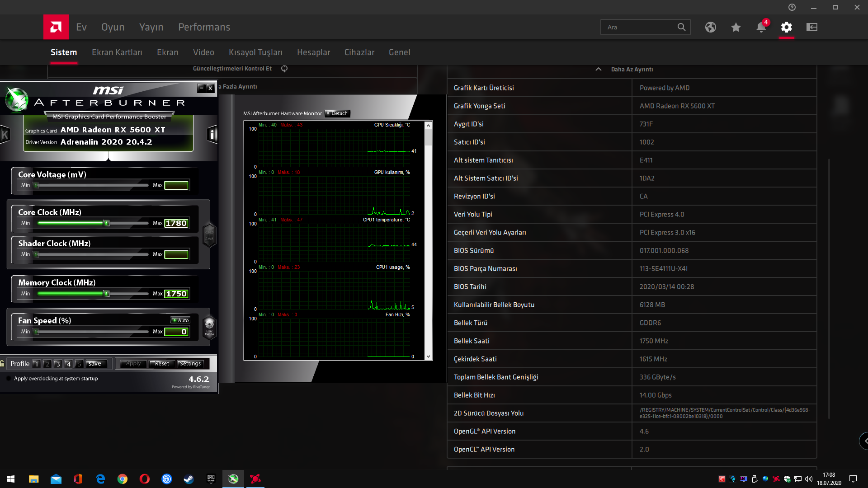Open the Yayın tab
This screenshot has width=868, height=488.
[151, 27]
